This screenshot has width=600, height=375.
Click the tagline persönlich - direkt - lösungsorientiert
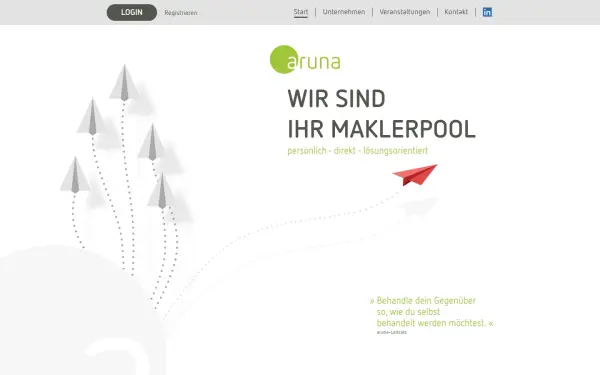tap(357, 150)
